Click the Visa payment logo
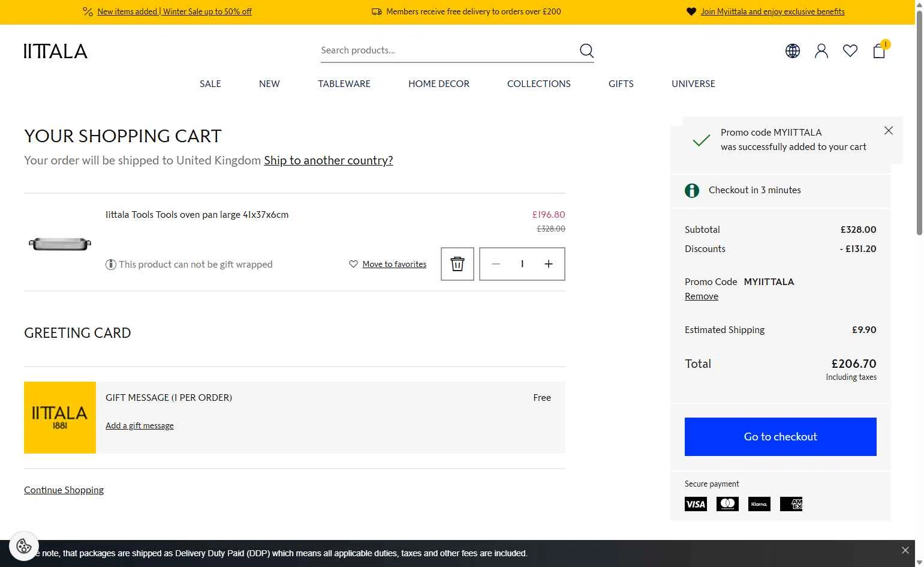 coord(696,504)
